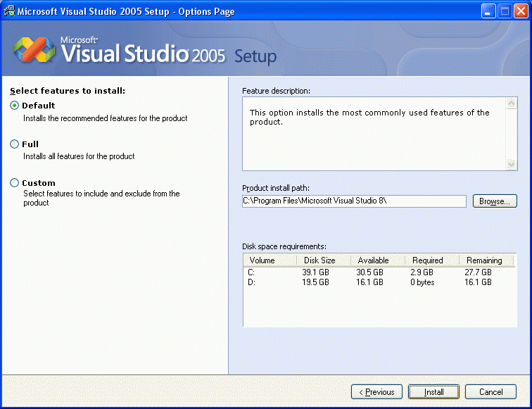Click the Required column header
This screenshot has width=532, height=409.
point(427,260)
